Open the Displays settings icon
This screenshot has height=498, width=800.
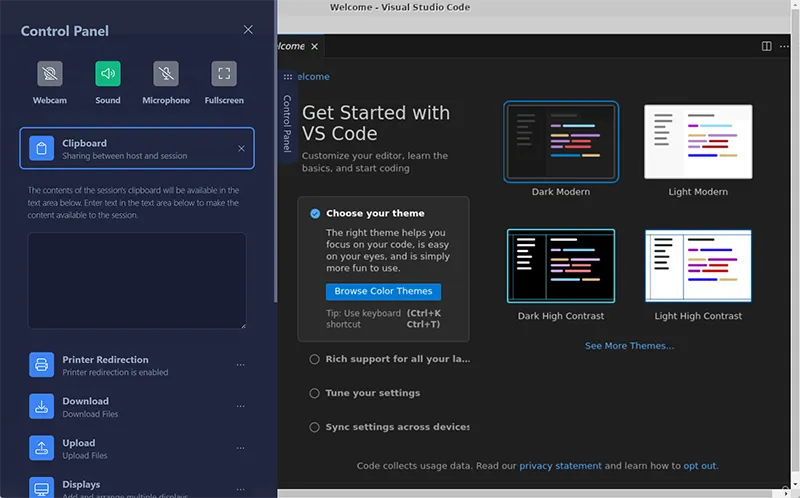tap(42, 488)
